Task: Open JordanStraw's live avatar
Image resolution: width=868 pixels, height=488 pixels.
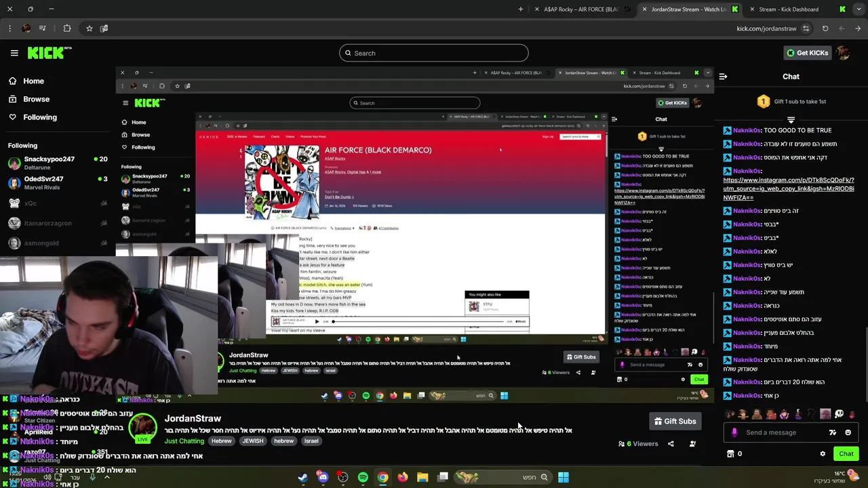Action: click(143, 428)
